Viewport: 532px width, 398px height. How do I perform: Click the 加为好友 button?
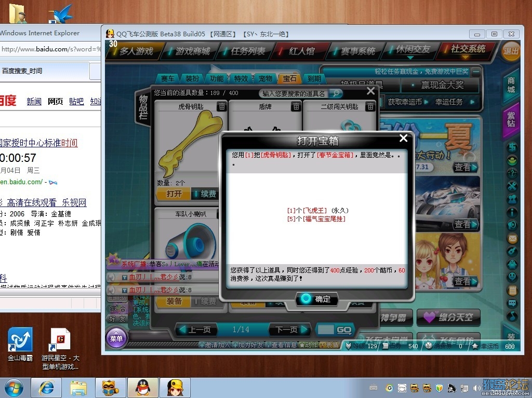click(248, 345)
